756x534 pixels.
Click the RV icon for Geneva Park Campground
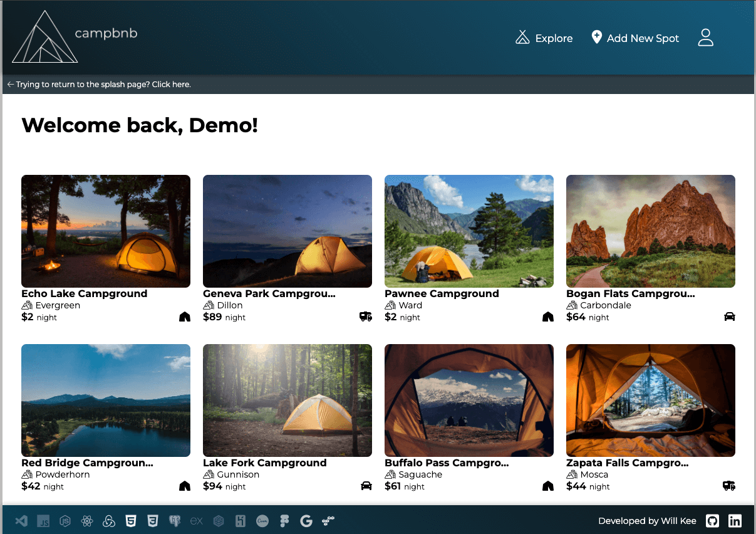tap(366, 317)
